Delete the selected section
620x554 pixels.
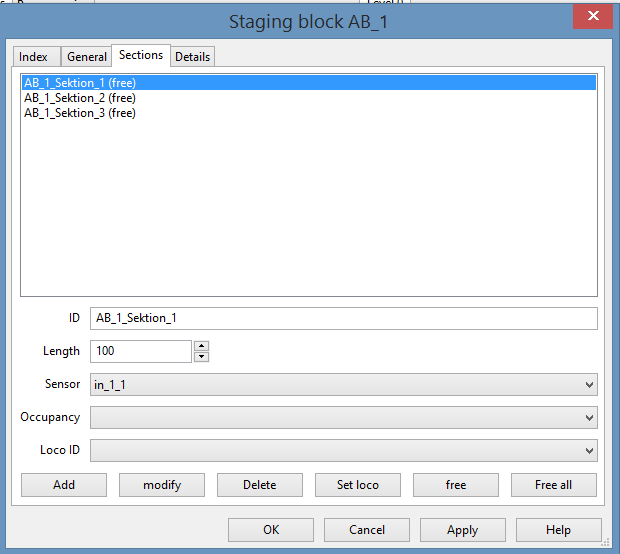[260, 485]
